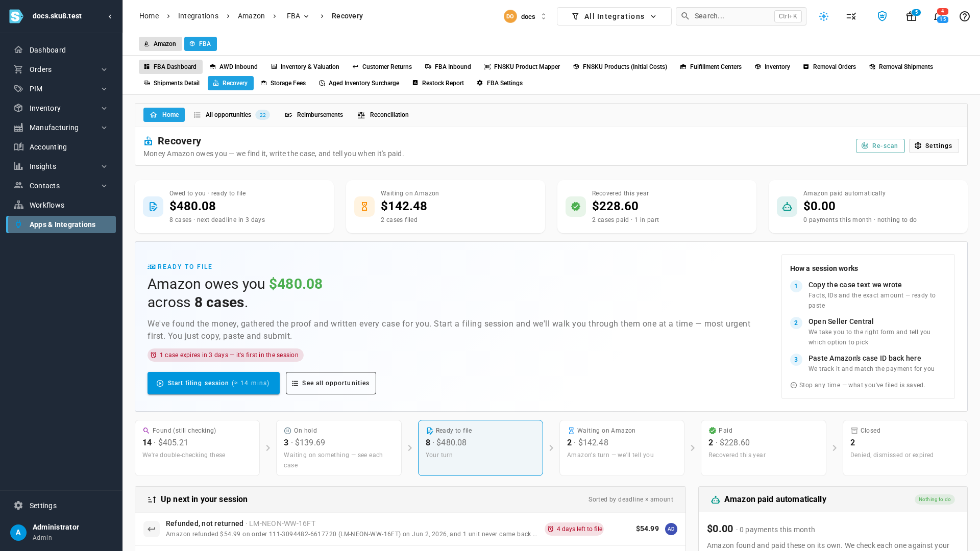980x551 pixels.
Task: Click the Search input field
Action: pyautogui.click(x=741, y=16)
